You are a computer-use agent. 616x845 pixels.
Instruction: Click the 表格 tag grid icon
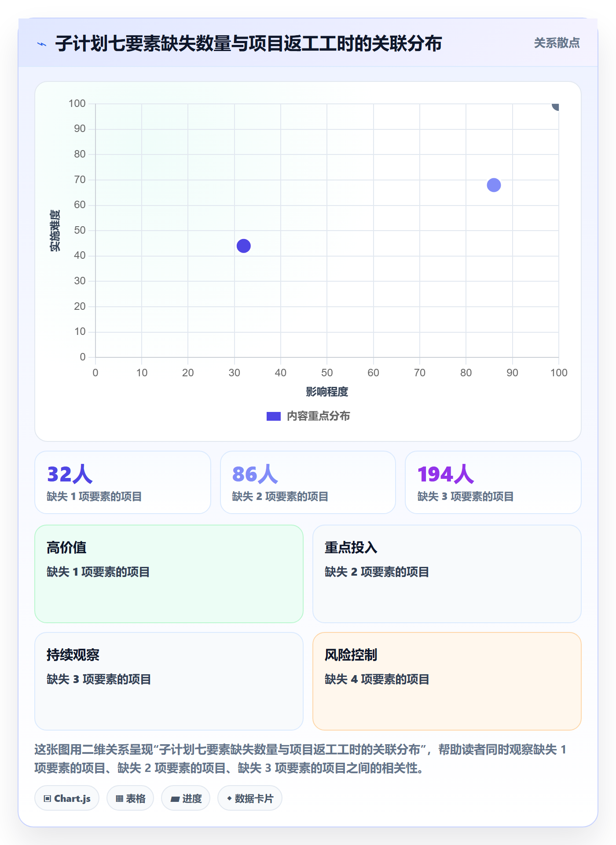[119, 798]
